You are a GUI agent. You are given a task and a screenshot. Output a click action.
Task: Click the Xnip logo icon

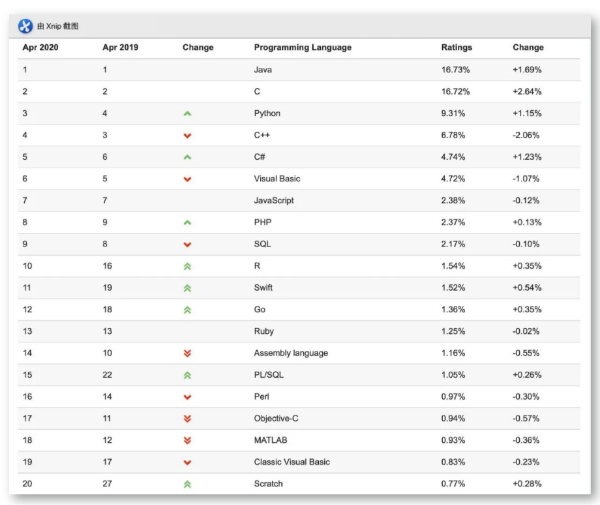click(26, 24)
